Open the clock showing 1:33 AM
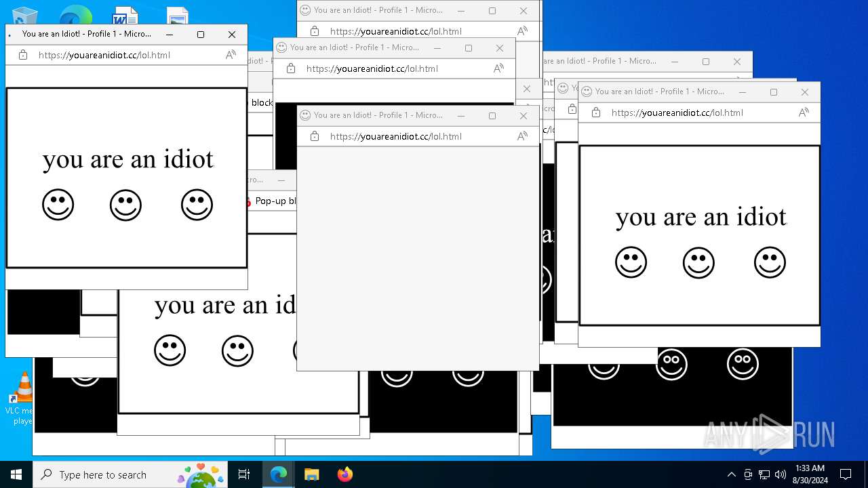The height and width of the screenshot is (488, 868). coord(810,474)
